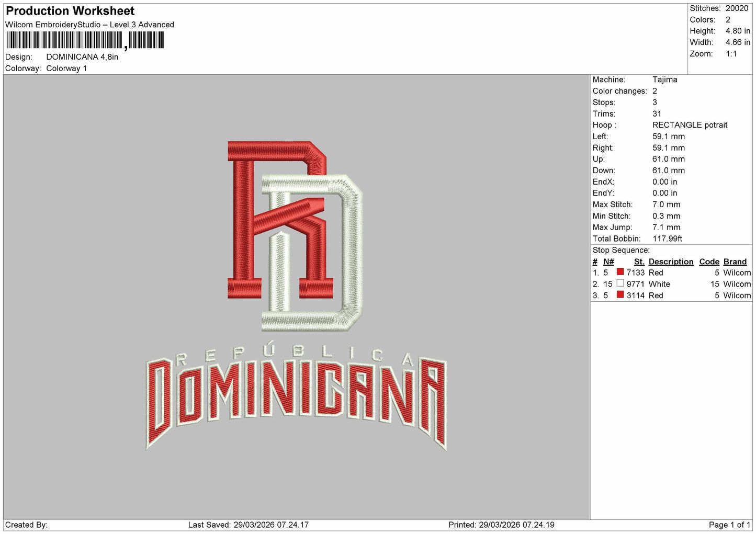Click the 'Production Worksheet' title
This screenshot has width=756, height=534.
tap(70, 11)
